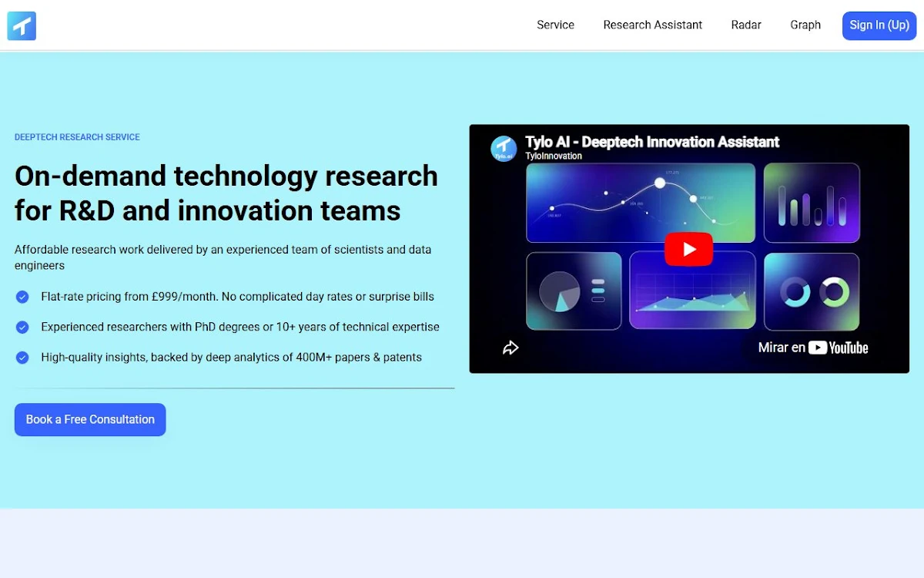Go to the Radar page

click(x=746, y=25)
